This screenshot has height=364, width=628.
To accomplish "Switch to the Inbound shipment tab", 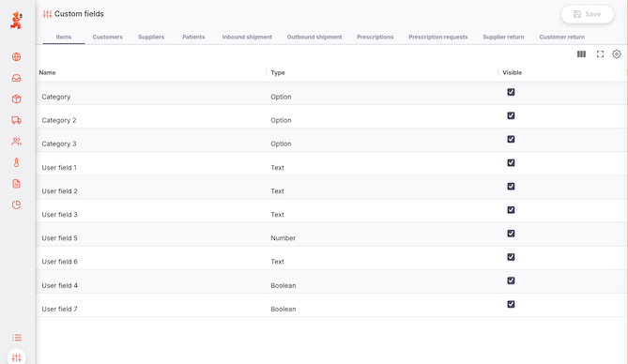I will click(x=247, y=37).
